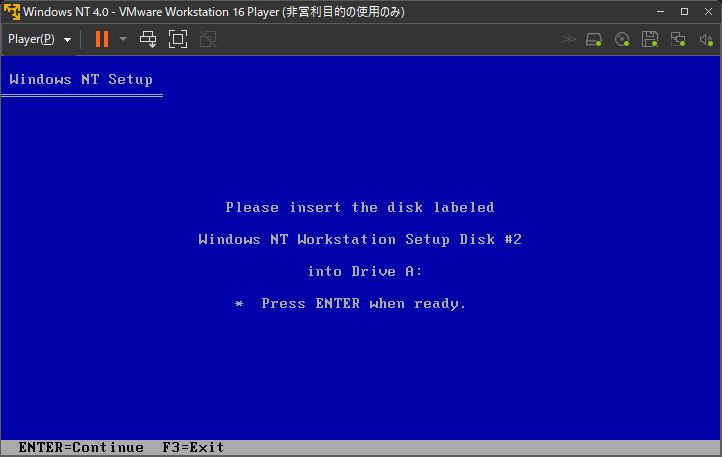
Task: Click the window title "Windows NT 4.0"
Action: click(x=66, y=12)
